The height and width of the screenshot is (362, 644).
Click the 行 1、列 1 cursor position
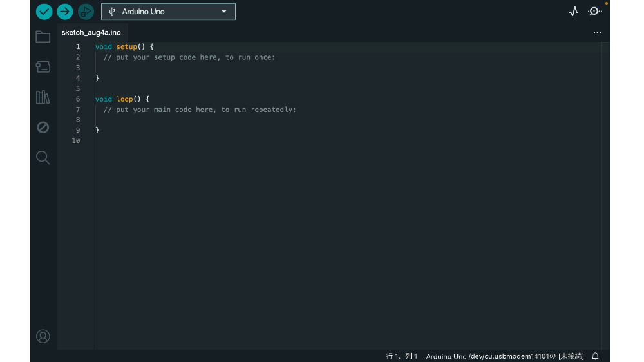point(402,356)
